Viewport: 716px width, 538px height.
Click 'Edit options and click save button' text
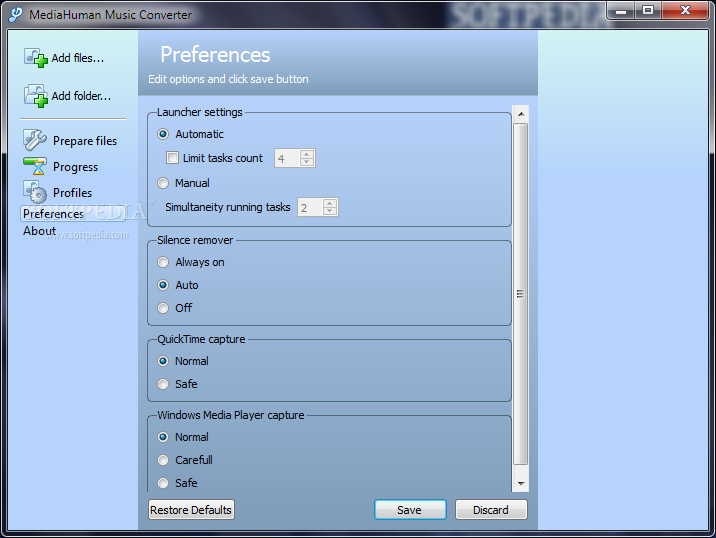228,79
